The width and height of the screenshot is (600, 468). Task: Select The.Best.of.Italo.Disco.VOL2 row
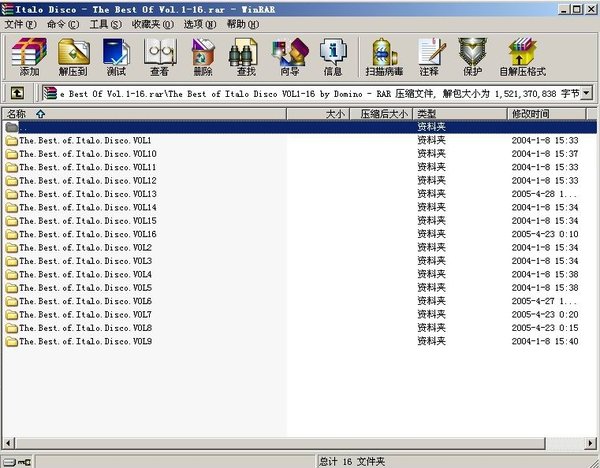[300, 248]
